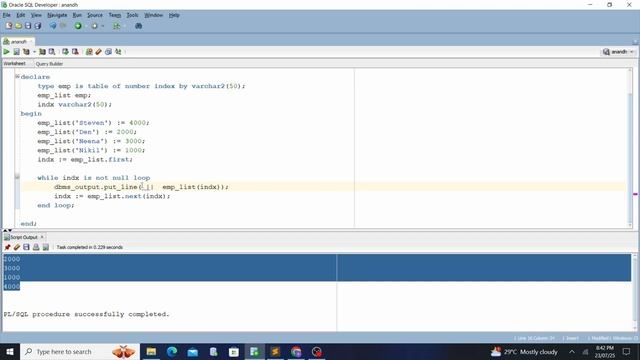
Task: Click the Windows Start button
Action: (x=9, y=351)
